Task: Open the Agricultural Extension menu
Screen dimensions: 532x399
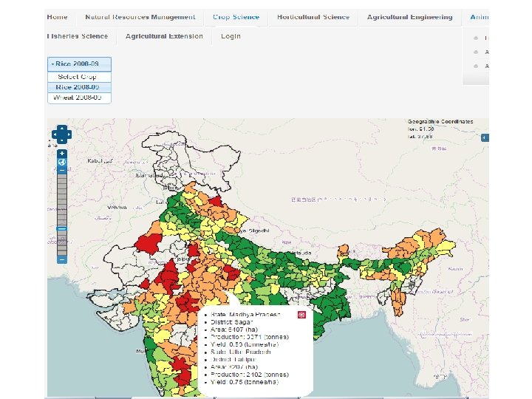Action: (x=164, y=36)
